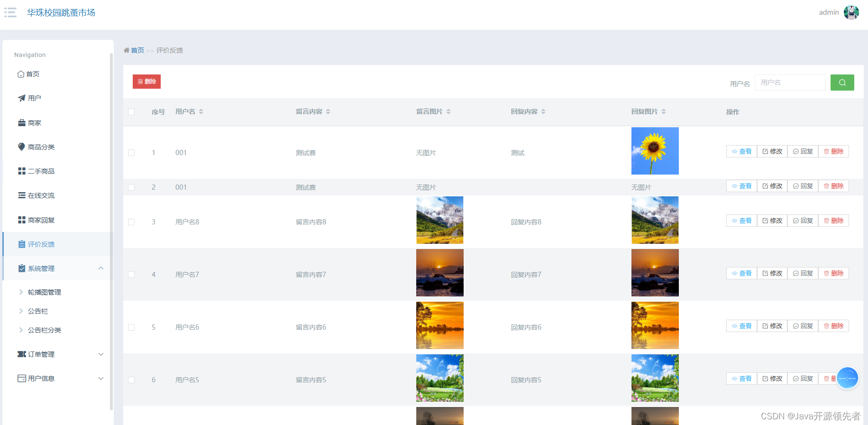This screenshot has width=868, height=425.
Task: Click the 用户名 search input field
Action: coord(790,83)
